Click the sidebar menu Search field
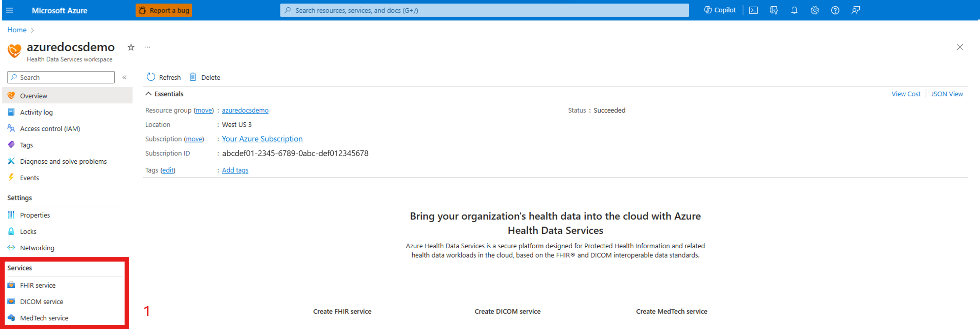Image resolution: width=980 pixels, height=330 pixels. click(61, 77)
